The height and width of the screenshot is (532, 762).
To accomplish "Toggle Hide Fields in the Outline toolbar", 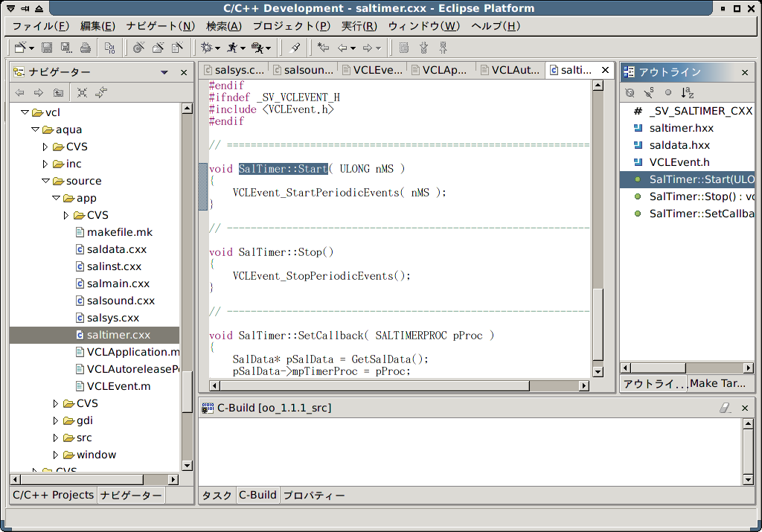I will coord(630,93).
